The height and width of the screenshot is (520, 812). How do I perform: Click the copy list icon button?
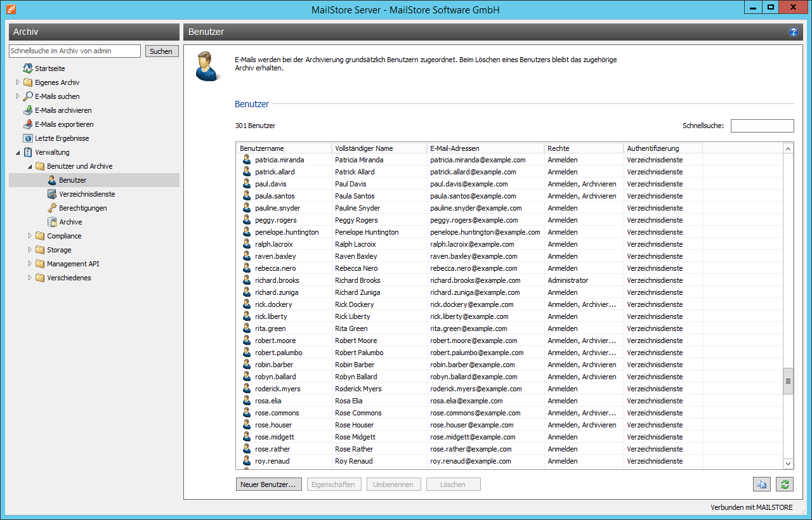click(x=762, y=484)
